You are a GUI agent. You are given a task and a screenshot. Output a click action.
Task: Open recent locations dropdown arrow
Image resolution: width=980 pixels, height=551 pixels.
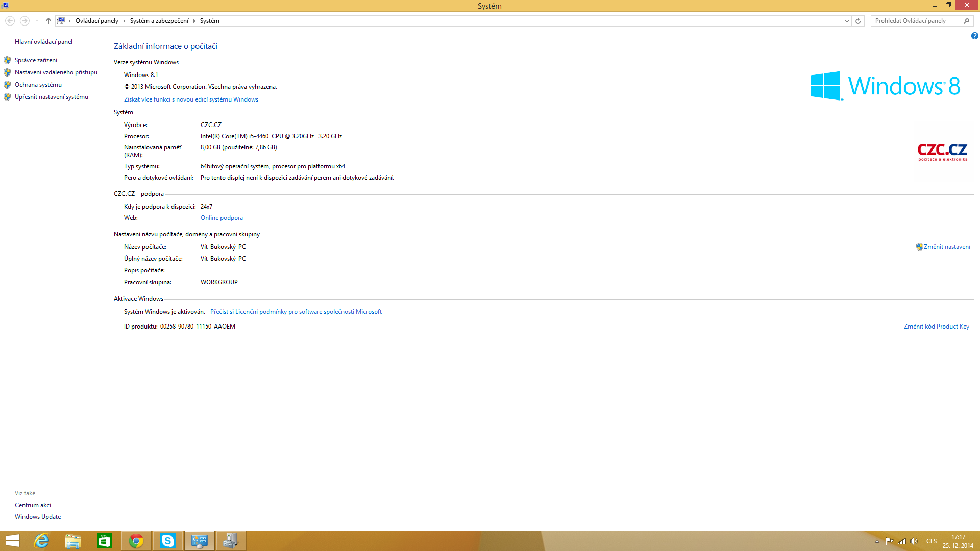(37, 21)
